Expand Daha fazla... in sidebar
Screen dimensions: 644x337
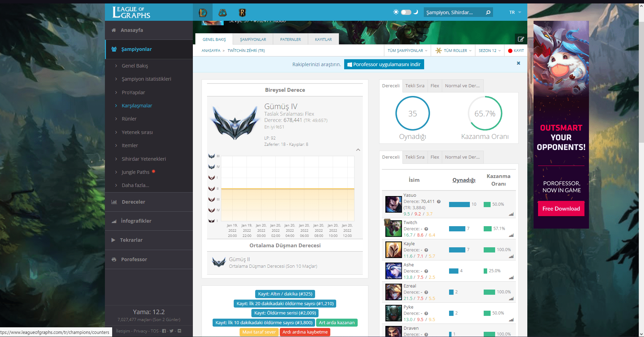[135, 185]
